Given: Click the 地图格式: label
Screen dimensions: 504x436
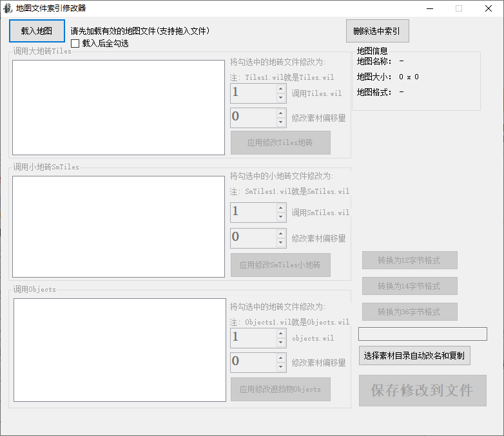Looking at the screenshot, I should click(x=374, y=92).
